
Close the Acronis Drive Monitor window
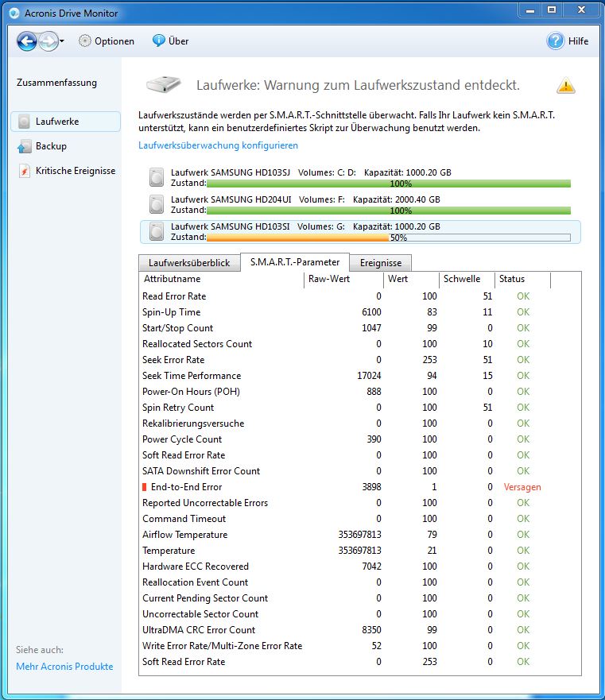click(581, 10)
